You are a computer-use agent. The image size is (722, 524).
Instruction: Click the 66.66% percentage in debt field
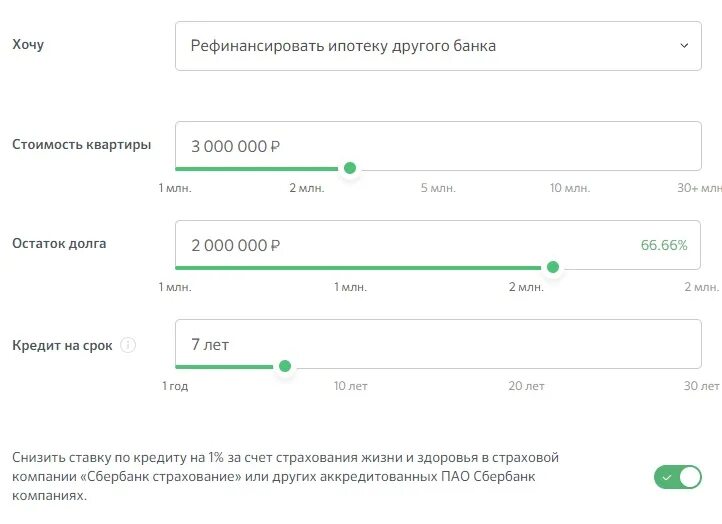pos(664,245)
